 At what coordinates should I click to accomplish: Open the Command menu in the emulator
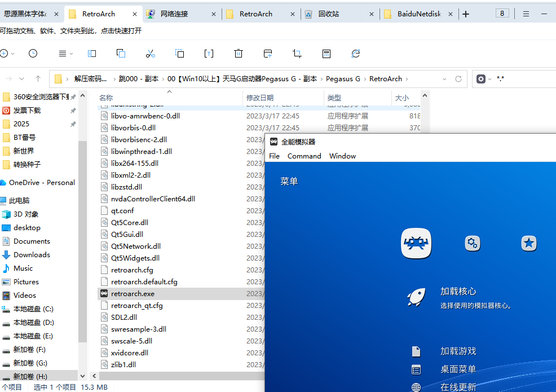click(x=304, y=156)
